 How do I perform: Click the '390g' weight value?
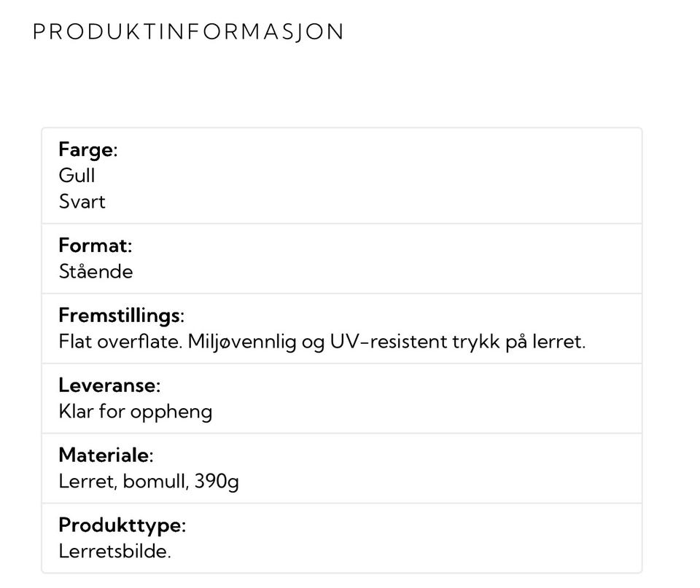(217, 482)
